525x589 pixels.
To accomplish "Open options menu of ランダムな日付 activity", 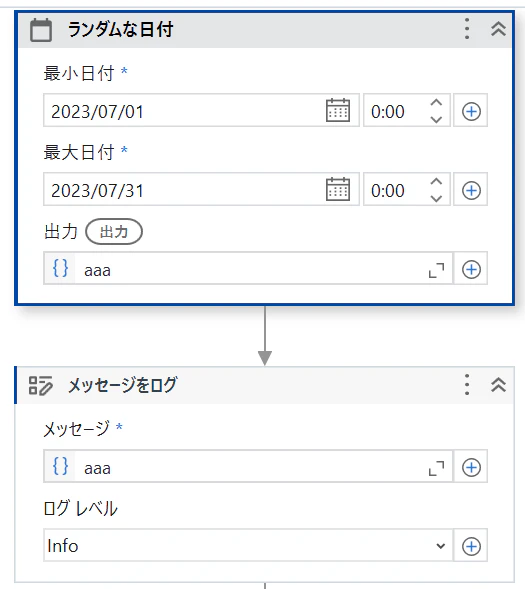I will coord(467,29).
